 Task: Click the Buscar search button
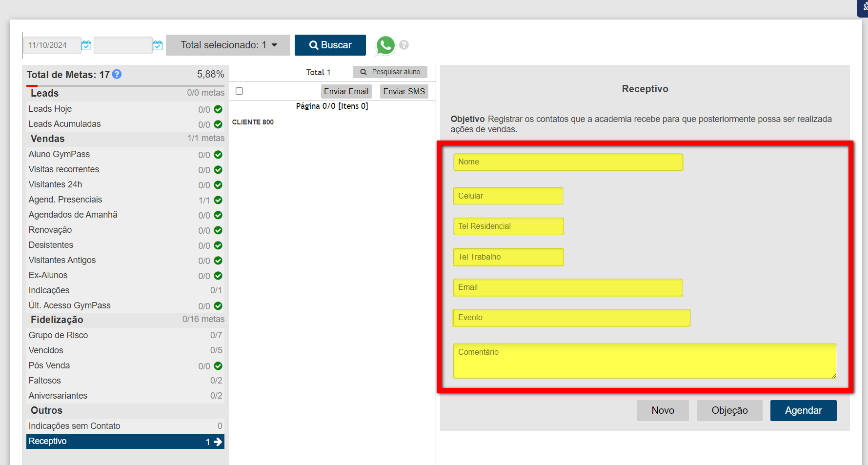[330, 45]
